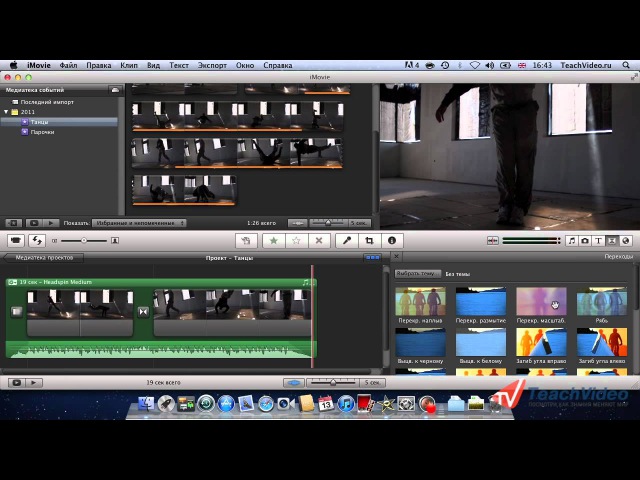Screen dimensions: 640x480
Task: Open the crop and rotate tool
Action: tap(369, 241)
